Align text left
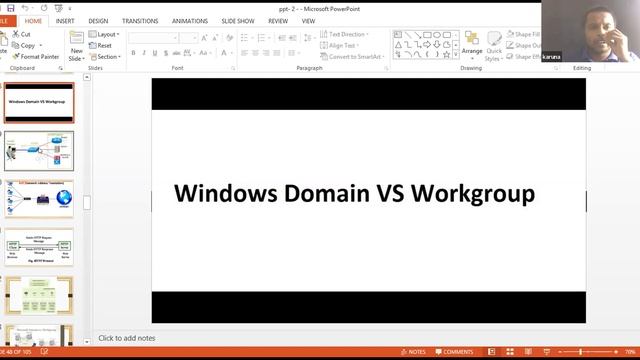This screenshot has width=640, height=360. click(244, 53)
